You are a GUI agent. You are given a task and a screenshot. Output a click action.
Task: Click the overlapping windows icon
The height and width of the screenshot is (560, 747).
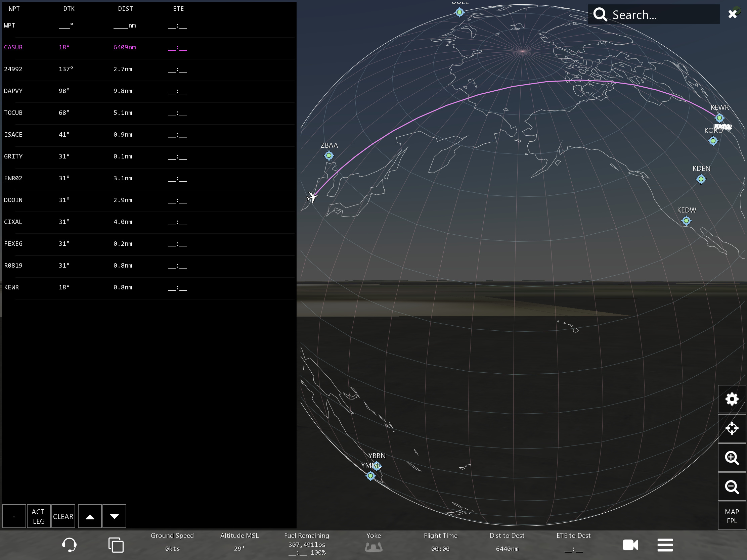coord(116,545)
